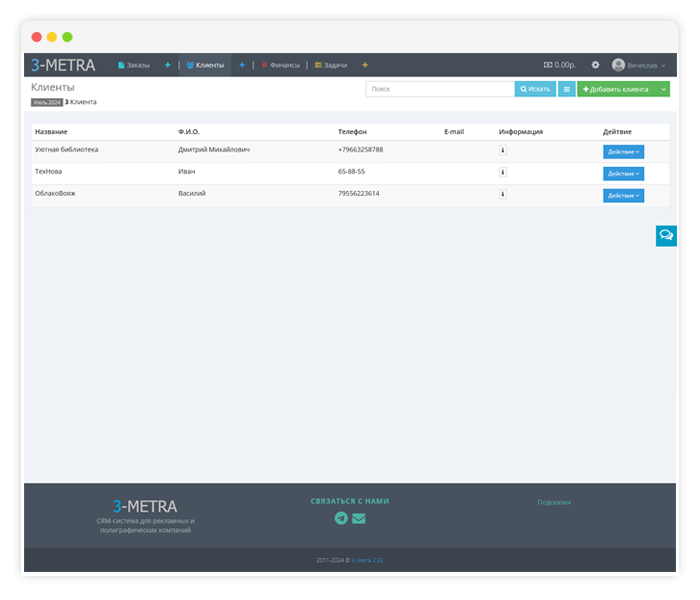
Task: Open Действие dropdown for Уютная библиотека
Action: (624, 152)
